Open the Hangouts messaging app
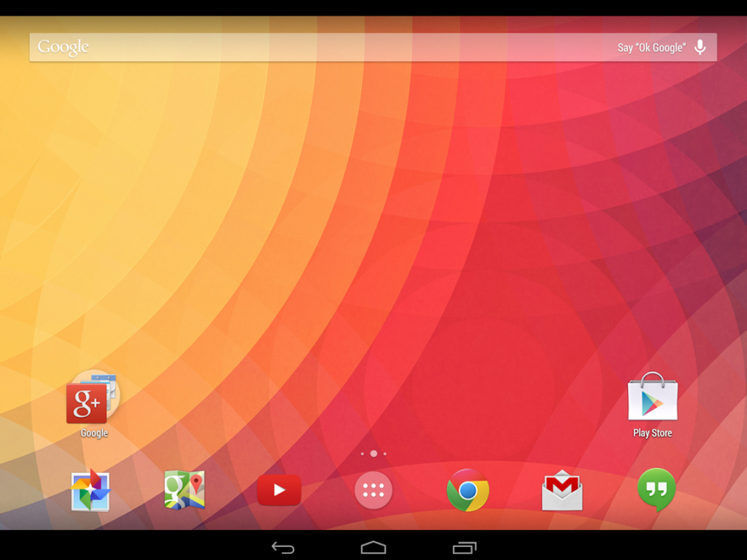 (x=656, y=489)
